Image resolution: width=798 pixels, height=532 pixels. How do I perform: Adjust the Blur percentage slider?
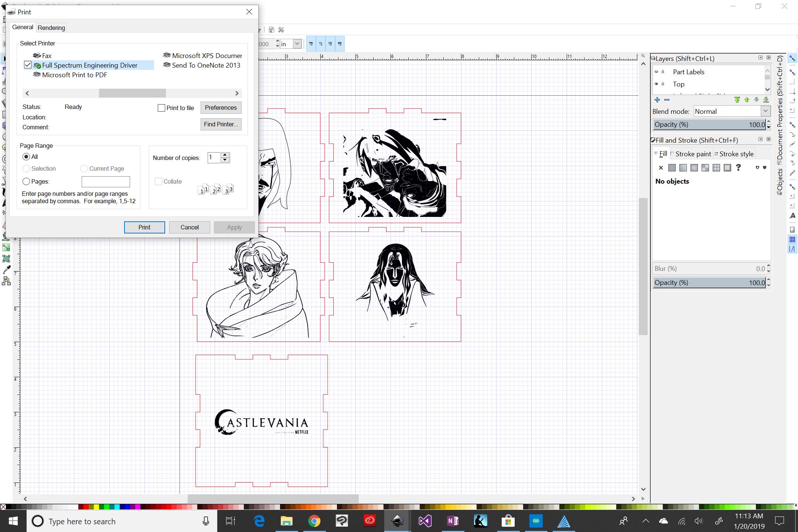point(709,269)
